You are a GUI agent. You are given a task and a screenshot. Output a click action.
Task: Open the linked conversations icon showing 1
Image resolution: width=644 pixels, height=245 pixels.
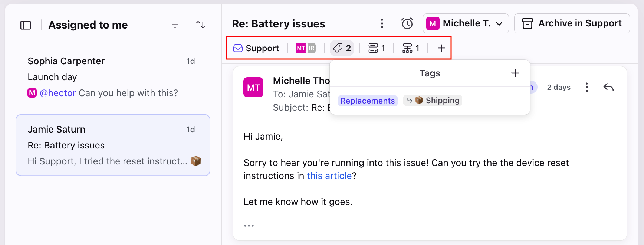click(x=377, y=48)
